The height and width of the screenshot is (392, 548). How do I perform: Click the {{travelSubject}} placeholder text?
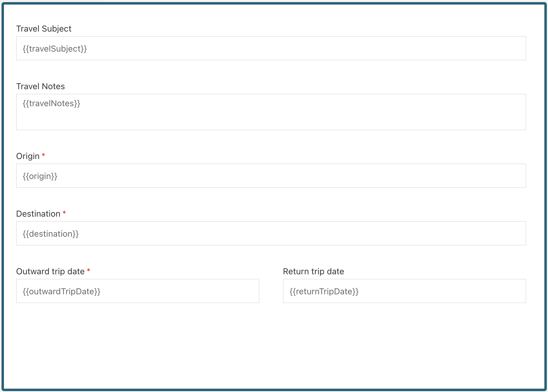(55, 49)
